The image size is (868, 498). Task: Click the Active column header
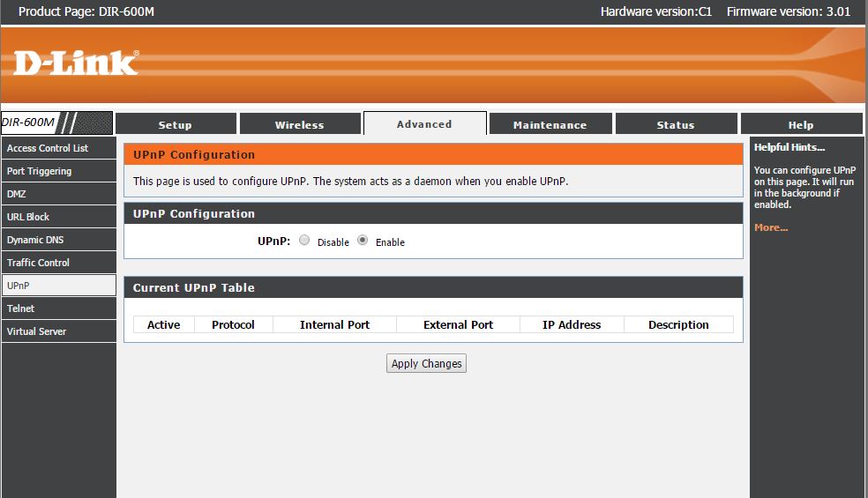click(164, 325)
